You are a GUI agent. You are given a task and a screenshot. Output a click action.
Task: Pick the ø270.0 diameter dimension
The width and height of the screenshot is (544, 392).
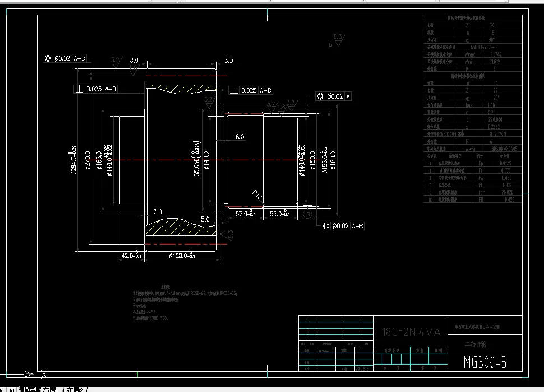click(87, 160)
